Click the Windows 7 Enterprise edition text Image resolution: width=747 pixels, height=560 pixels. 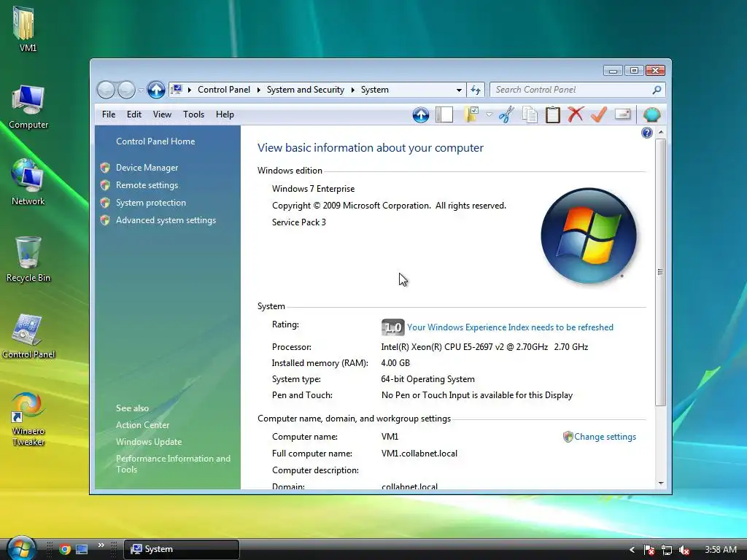pos(314,189)
